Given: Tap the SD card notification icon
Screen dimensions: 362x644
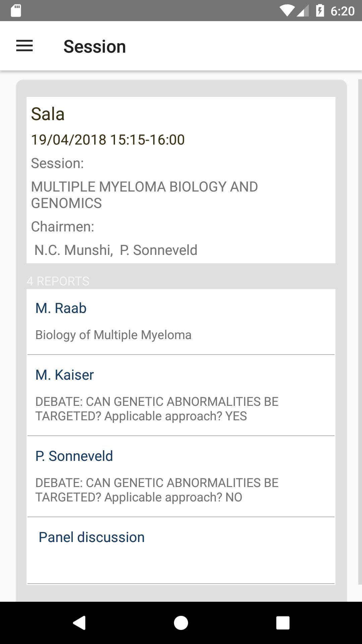Looking at the screenshot, I should point(16,11).
